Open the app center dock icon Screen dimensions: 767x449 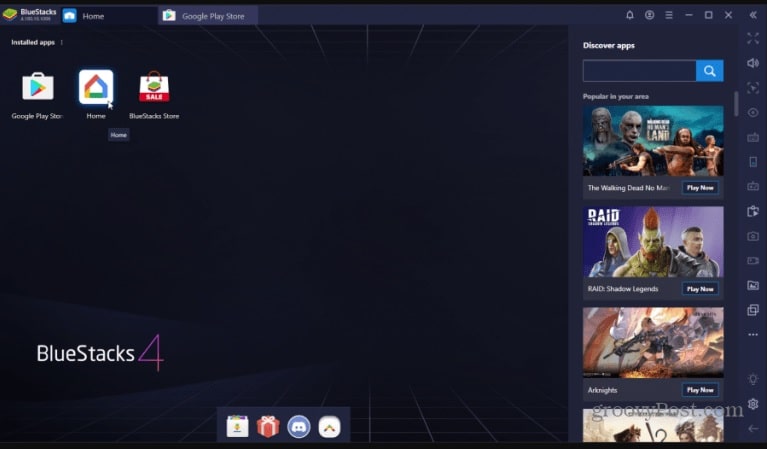pos(238,427)
